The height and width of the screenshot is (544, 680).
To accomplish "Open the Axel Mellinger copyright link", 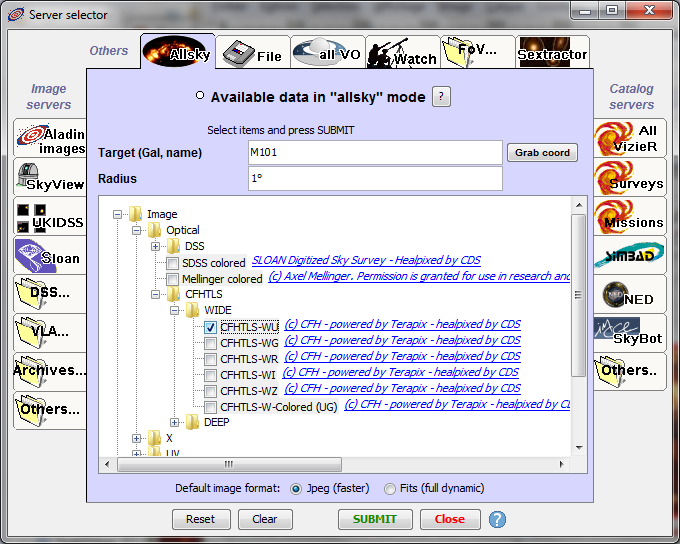I will [419, 276].
